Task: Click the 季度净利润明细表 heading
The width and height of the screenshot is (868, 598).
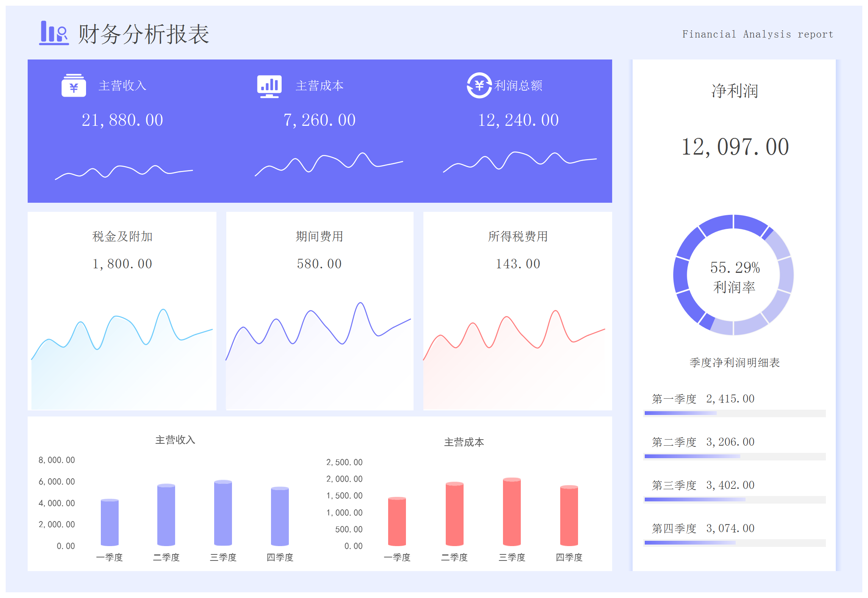Action: click(734, 363)
